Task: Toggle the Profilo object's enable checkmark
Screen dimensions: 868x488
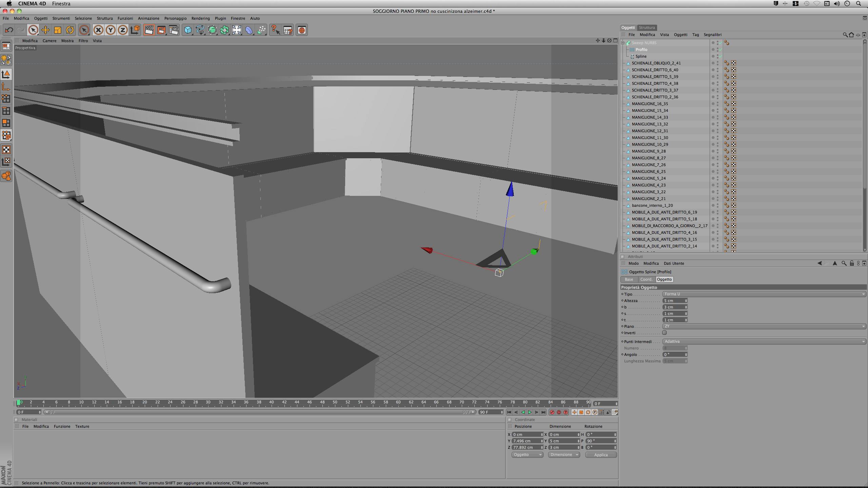Action: click(721, 49)
